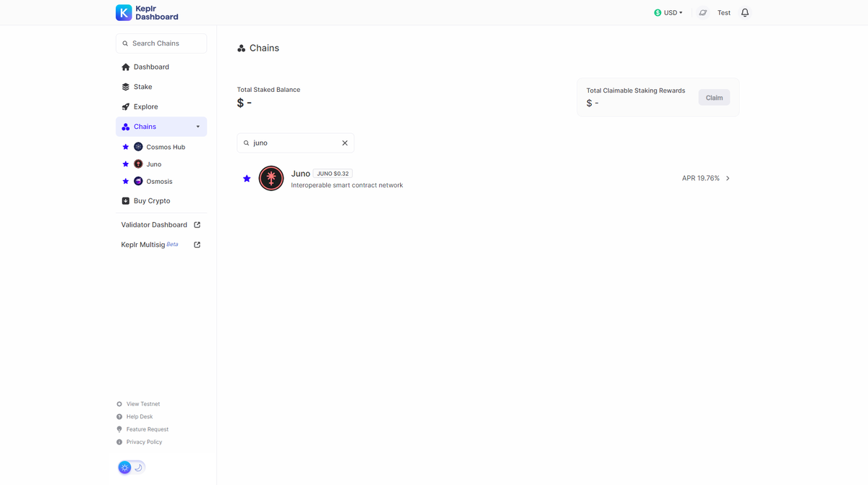Open the Keplr Multisig Beta link

[x=150, y=245]
